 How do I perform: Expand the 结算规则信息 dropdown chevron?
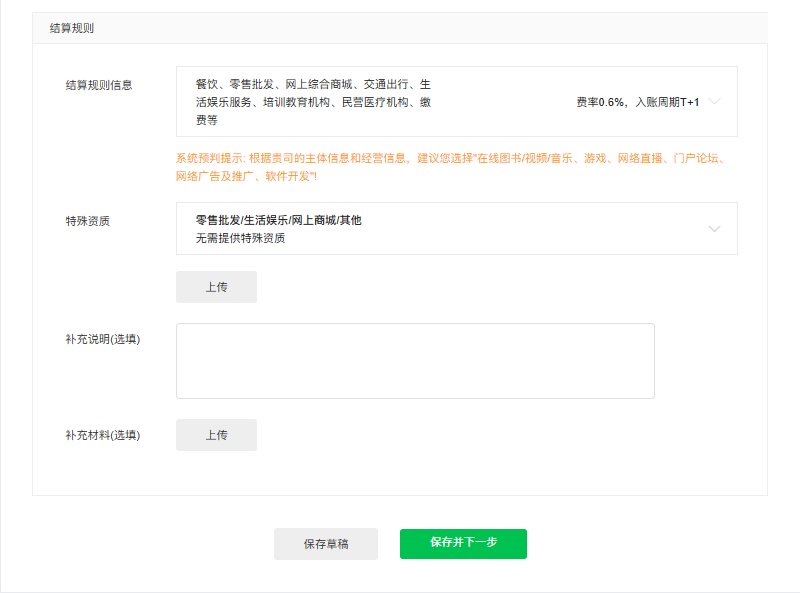pyautogui.click(x=714, y=102)
